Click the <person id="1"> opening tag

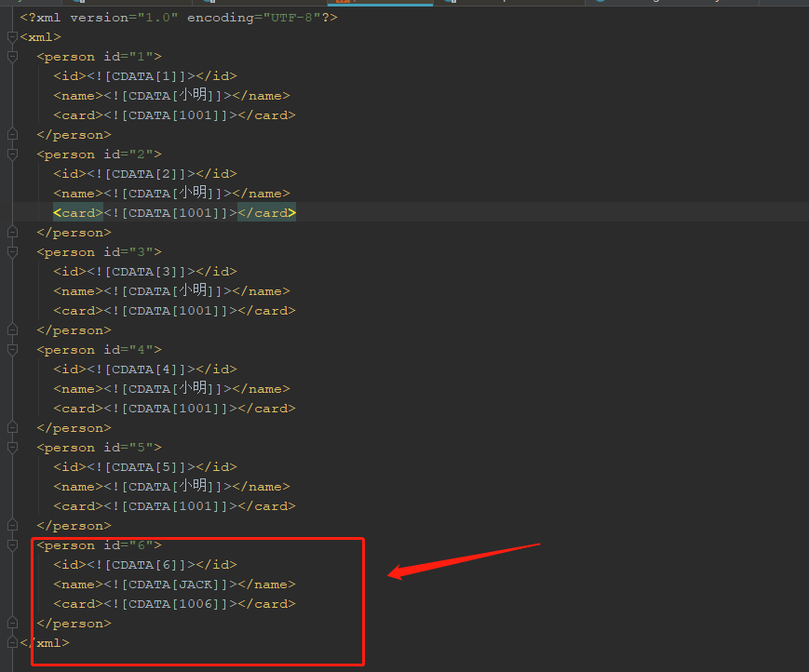99,57
